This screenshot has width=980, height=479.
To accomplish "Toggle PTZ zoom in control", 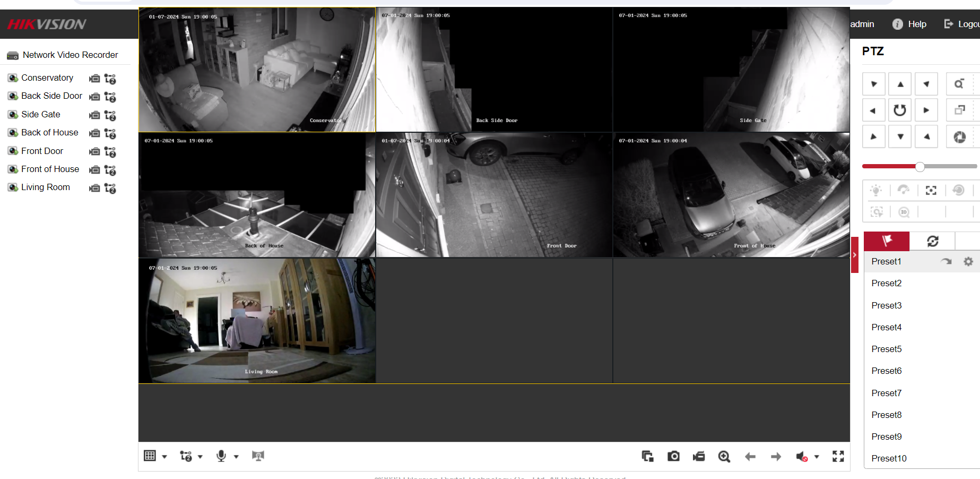I will tap(958, 83).
